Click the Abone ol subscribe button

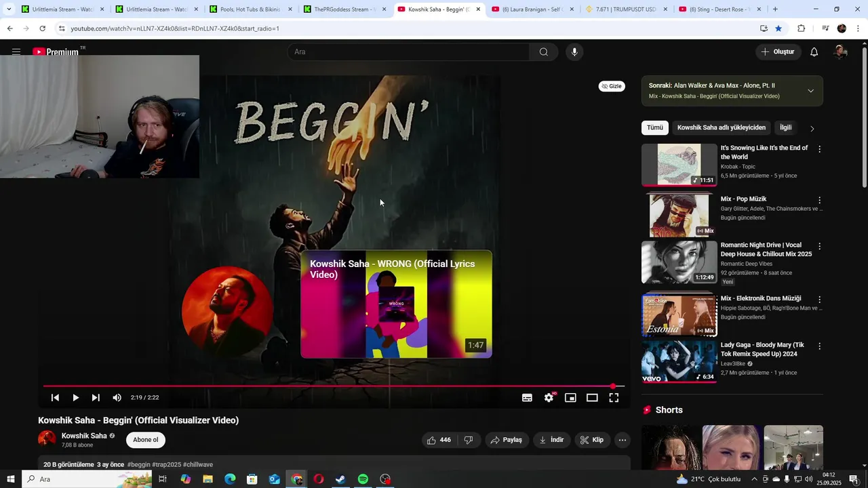coord(145,440)
